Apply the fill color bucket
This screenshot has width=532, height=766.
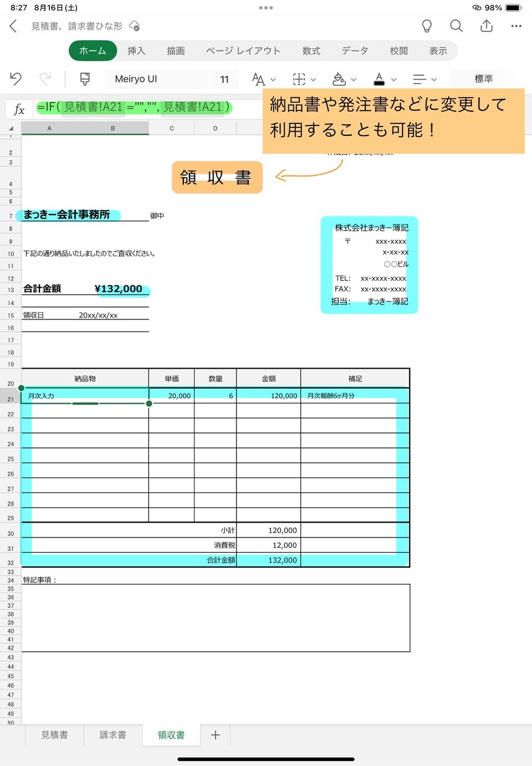pyautogui.click(x=339, y=79)
